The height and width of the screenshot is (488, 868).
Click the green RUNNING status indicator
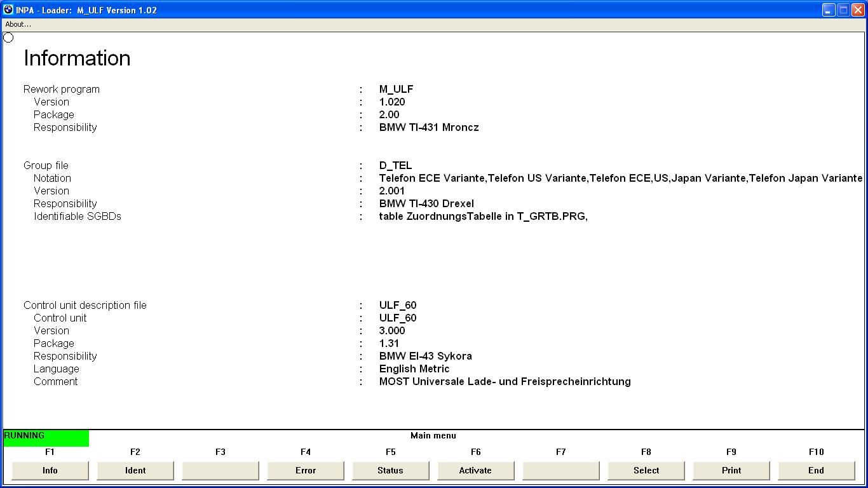pyautogui.click(x=46, y=438)
